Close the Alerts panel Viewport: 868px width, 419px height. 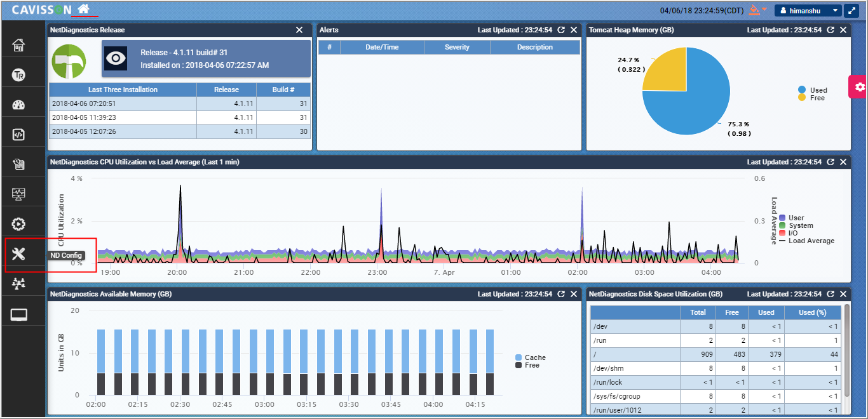coord(574,30)
